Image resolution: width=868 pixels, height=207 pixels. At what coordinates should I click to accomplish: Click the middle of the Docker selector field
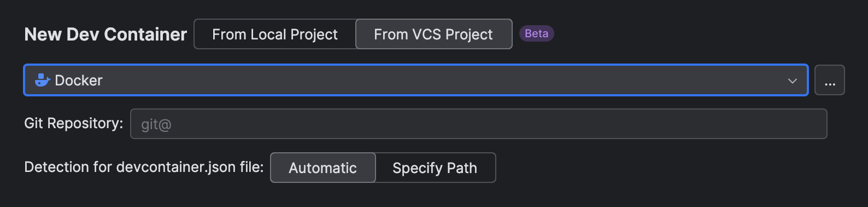click(x=416, y=80)
